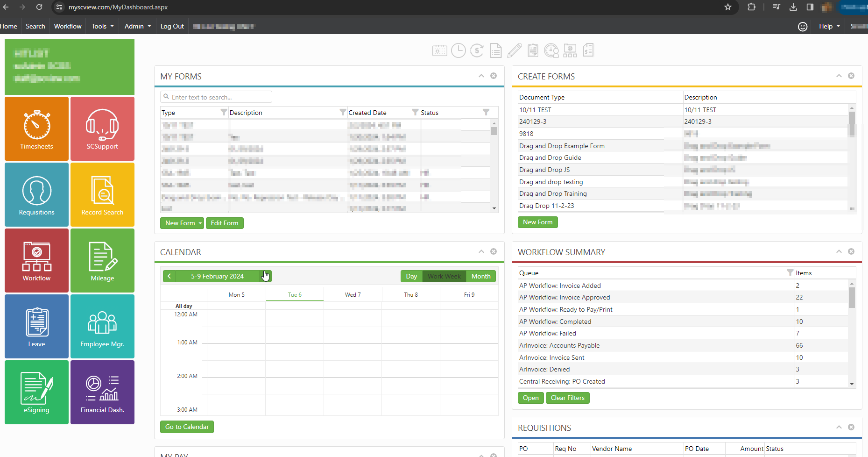Close the My Forms panel

tap(494, 76)
